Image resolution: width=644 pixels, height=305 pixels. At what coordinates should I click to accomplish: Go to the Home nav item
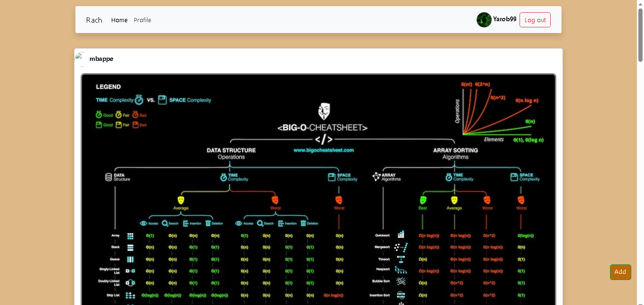[119, 20]
